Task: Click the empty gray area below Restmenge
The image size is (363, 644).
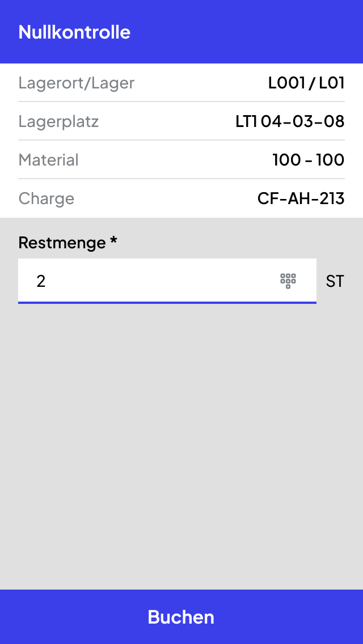Action: pyautogui.click(x=181, y=447)
